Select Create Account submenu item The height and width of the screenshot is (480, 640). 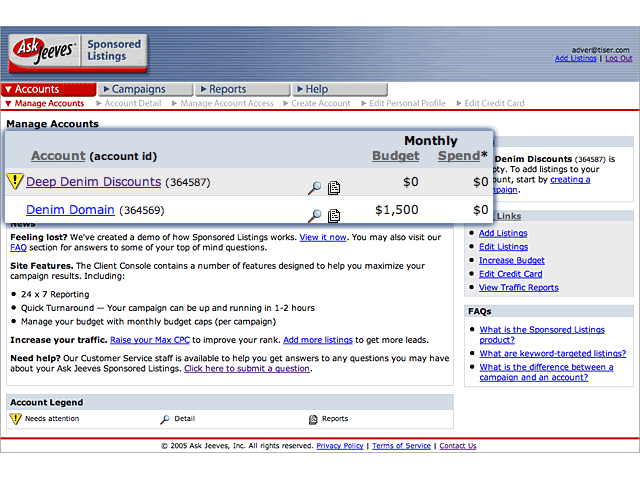point(320,103)
